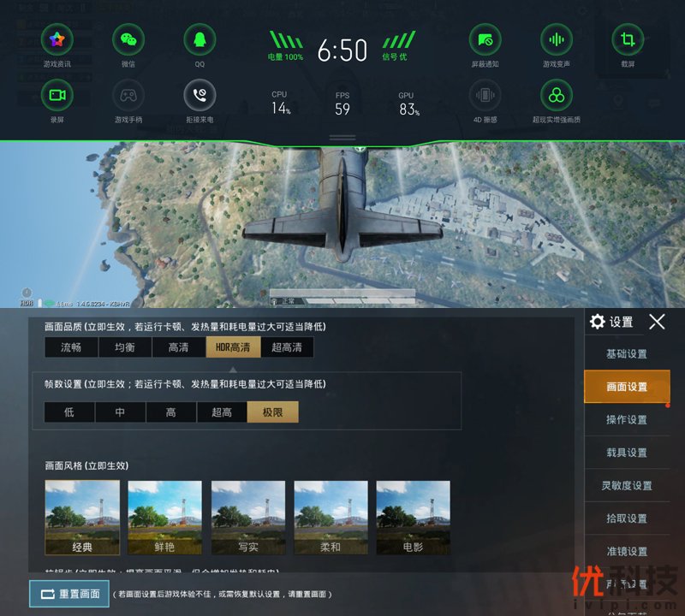Open 游戏变声 voice changer

[x=557, y=40]
